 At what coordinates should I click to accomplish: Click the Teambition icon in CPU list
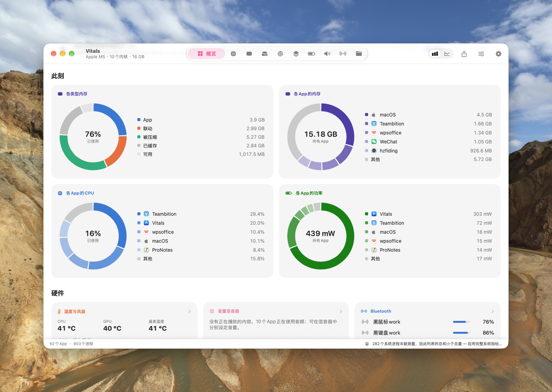point(146,214)
